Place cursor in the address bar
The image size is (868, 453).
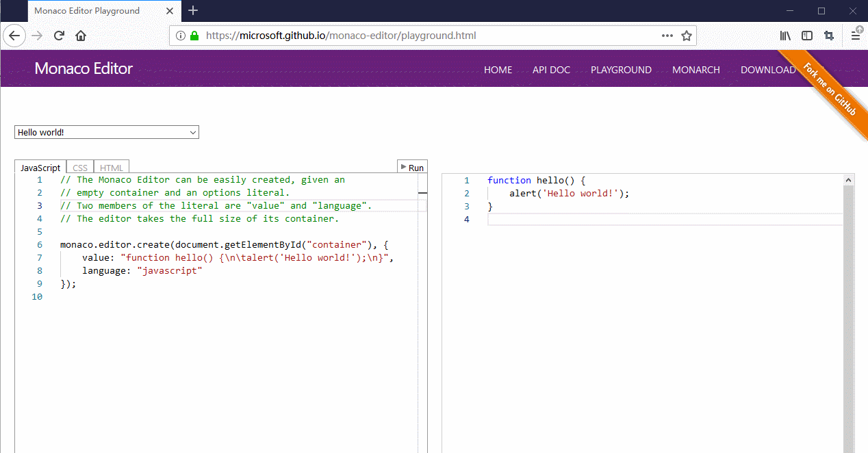coord(411,36)
